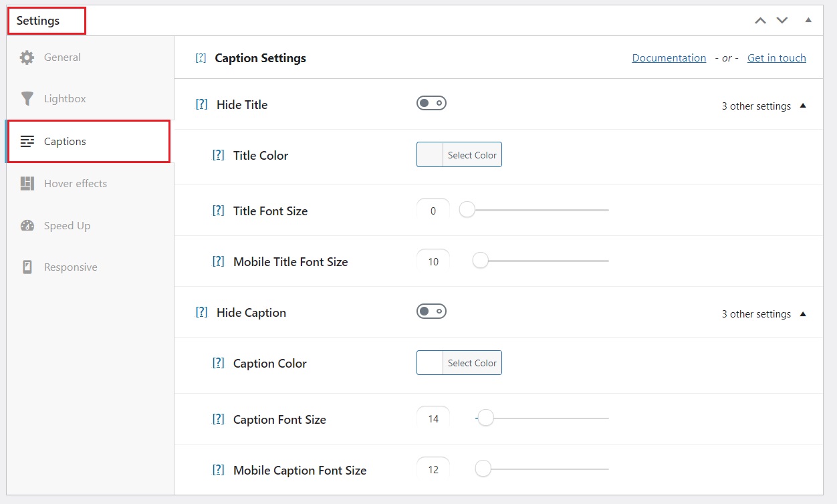
Task: Open the Captions tab
Action: click(x=65, y=142)
